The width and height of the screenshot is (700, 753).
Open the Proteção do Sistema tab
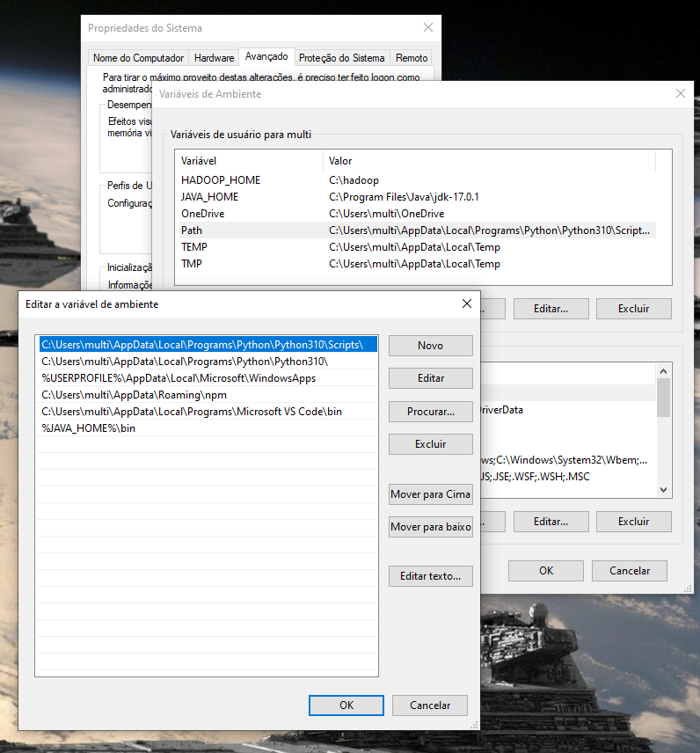coord(342,58)
